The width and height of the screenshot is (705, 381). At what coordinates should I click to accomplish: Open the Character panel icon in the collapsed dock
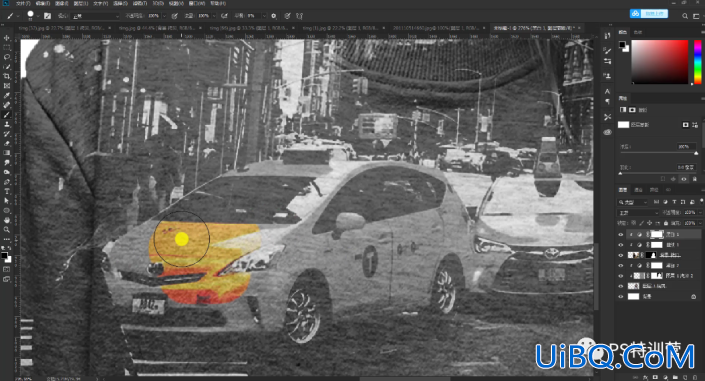607,91
